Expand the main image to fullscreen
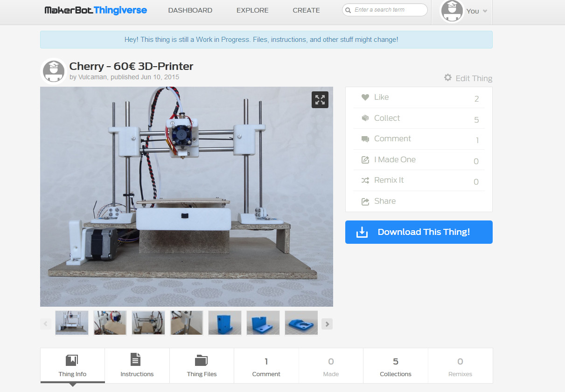The height and width of the screenshot is (392, 565). point(320,99)
